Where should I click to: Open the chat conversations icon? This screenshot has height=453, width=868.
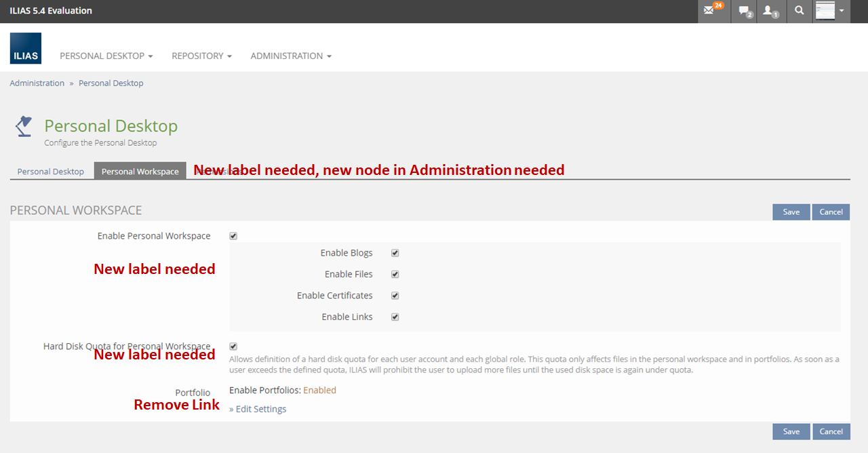(745, 11)
